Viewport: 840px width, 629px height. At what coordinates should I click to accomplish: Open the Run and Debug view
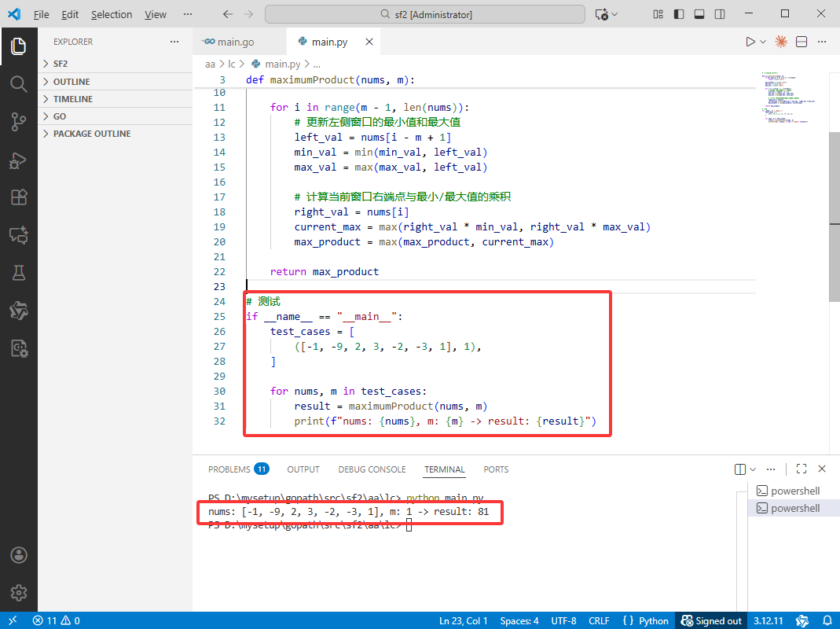pos(19,160)
